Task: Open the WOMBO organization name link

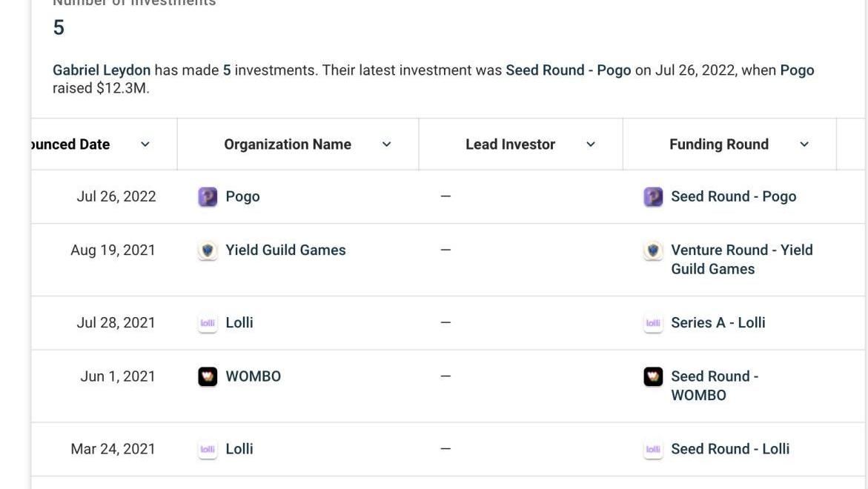Action: 253,376
